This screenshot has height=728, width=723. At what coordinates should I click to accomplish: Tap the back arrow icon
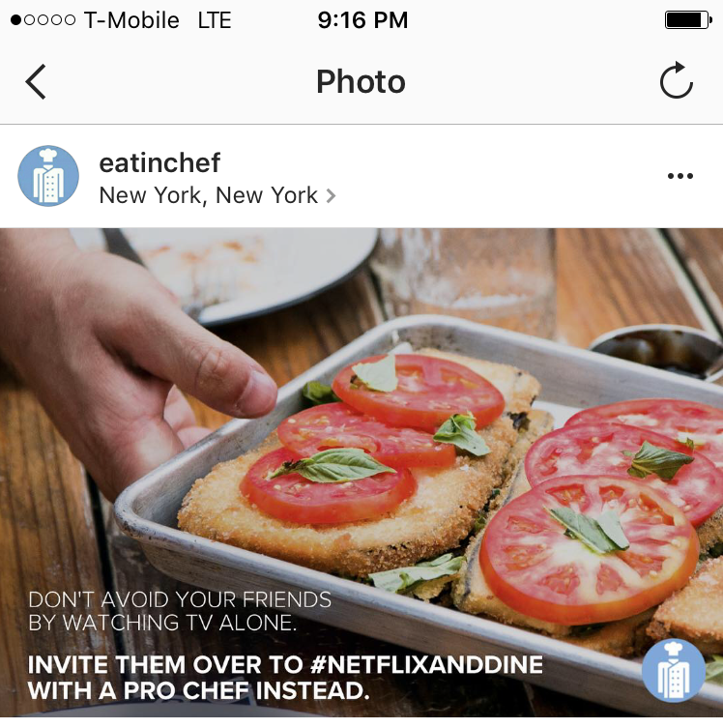coord(35,82)
